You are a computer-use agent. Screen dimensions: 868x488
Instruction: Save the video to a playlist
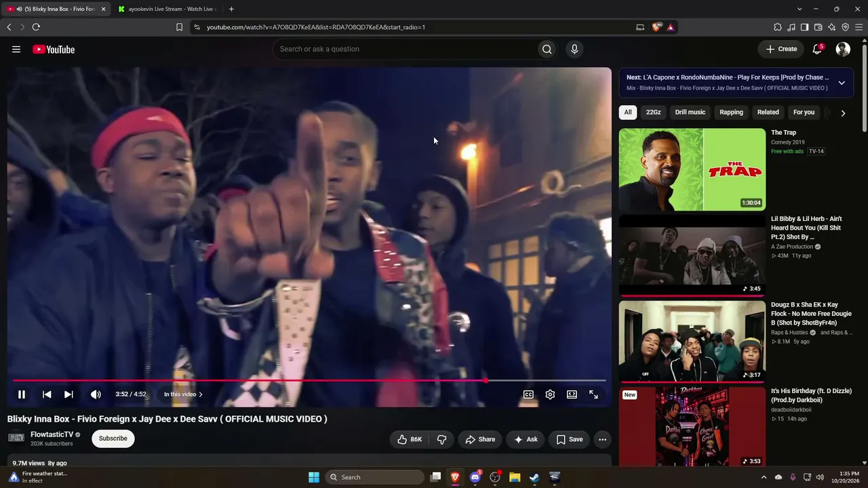click(569, 439)
